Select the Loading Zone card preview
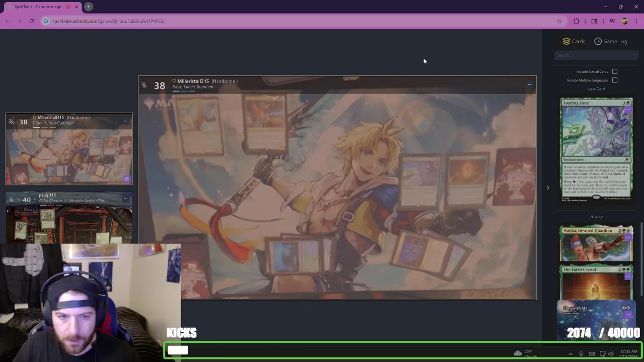 click(x=596, y=150)
